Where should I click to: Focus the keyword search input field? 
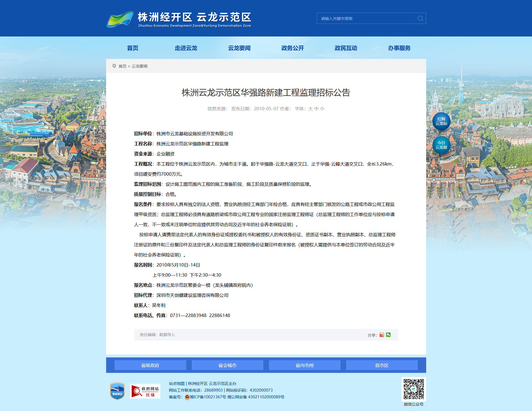pos(366,19)
